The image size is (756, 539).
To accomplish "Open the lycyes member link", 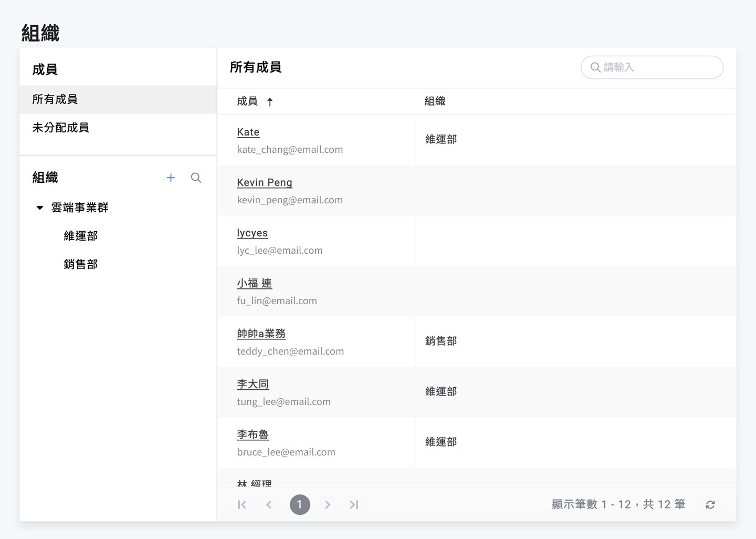I will (253, 233).
